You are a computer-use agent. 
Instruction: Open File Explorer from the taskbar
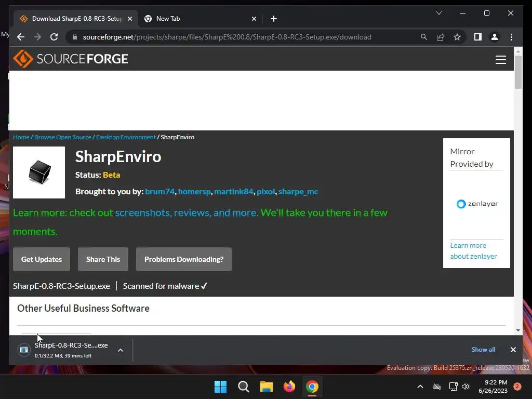(267, 387)
